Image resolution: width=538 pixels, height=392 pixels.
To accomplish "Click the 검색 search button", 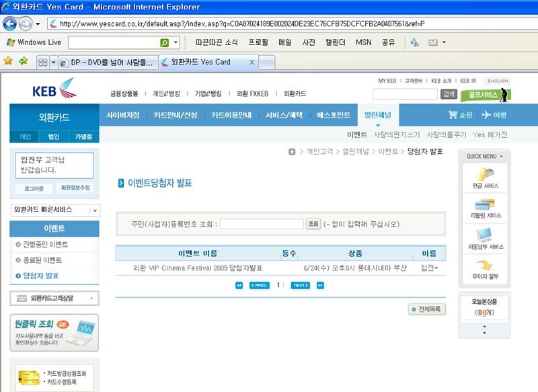I will [449, 94].
